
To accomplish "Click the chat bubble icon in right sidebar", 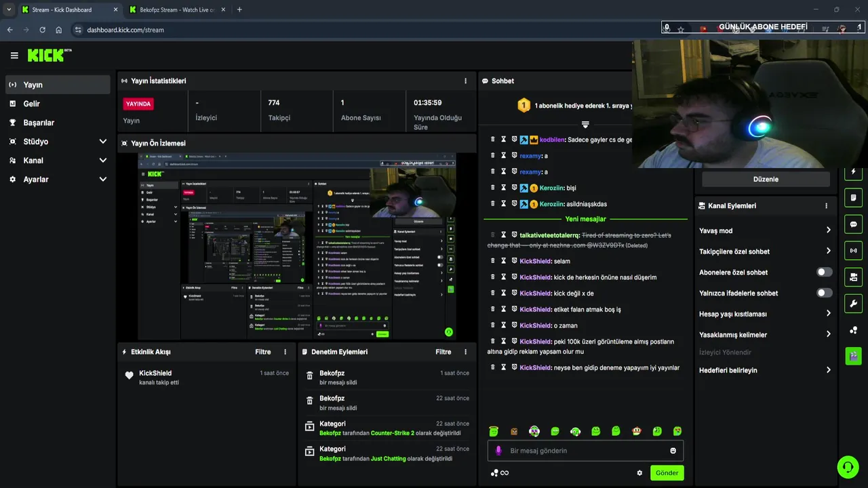I will pyautogui.click(x=853, y=224).
